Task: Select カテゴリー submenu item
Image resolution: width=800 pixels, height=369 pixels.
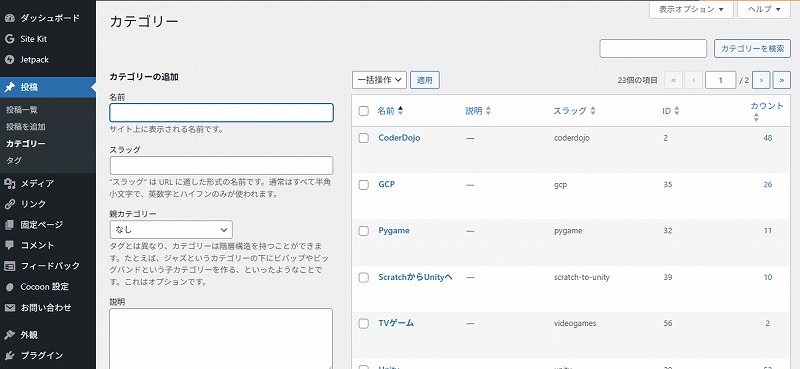Action: [x=26, y=143]
